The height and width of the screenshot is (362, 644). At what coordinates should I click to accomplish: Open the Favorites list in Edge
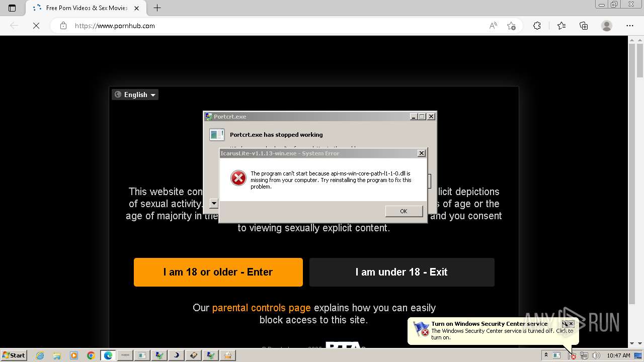click(x=561, y=26)
